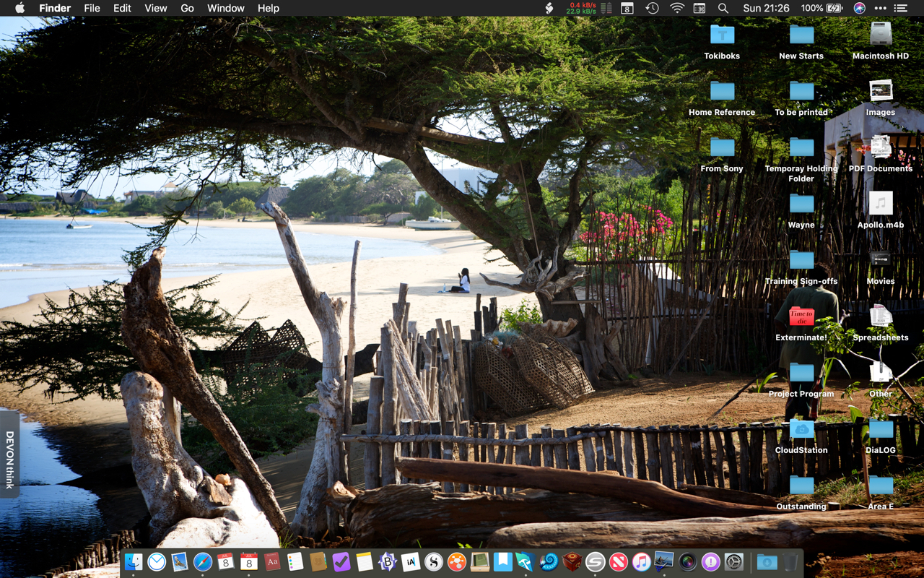
Task: Open Notification Center list icon
Action: click(900, 8)
